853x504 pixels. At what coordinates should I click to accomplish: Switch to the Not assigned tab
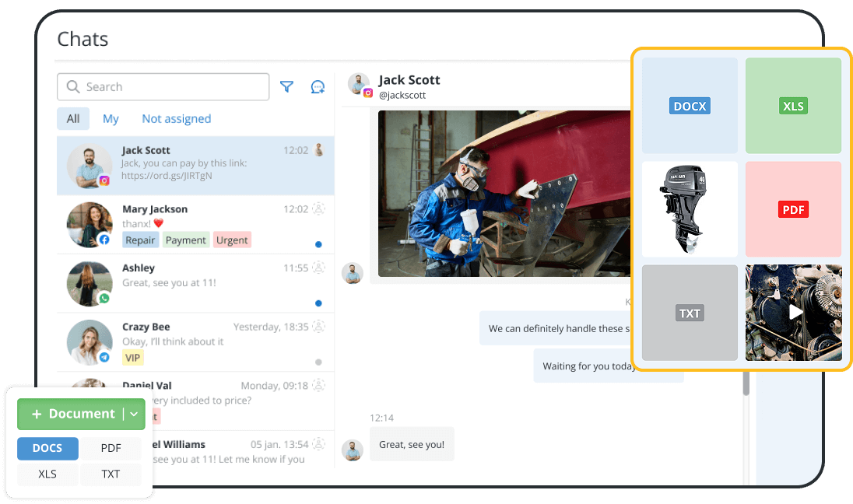click(x=176, y=118)
